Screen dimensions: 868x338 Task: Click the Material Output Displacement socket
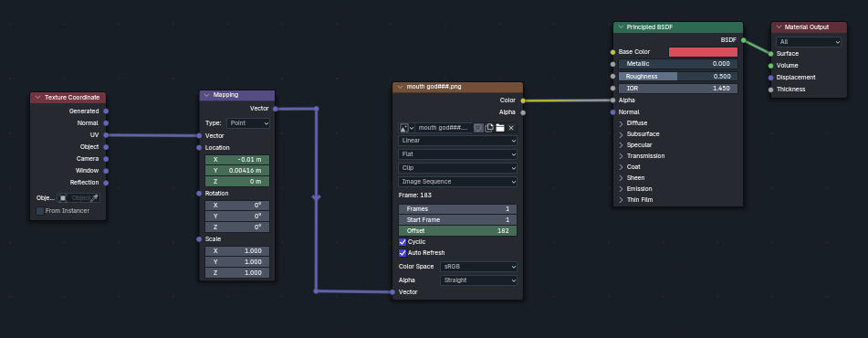click(770, 78)
